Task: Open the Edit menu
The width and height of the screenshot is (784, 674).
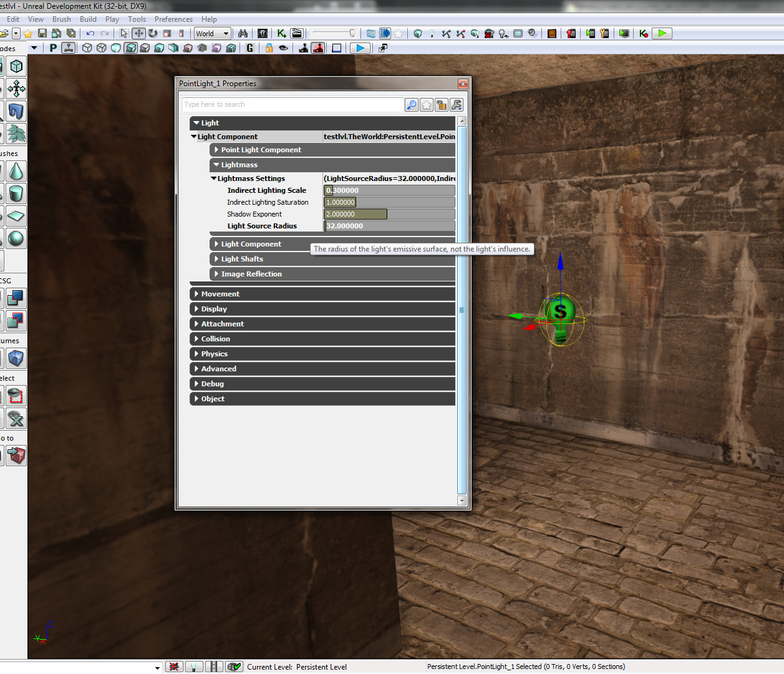Action: pos(13,19)
